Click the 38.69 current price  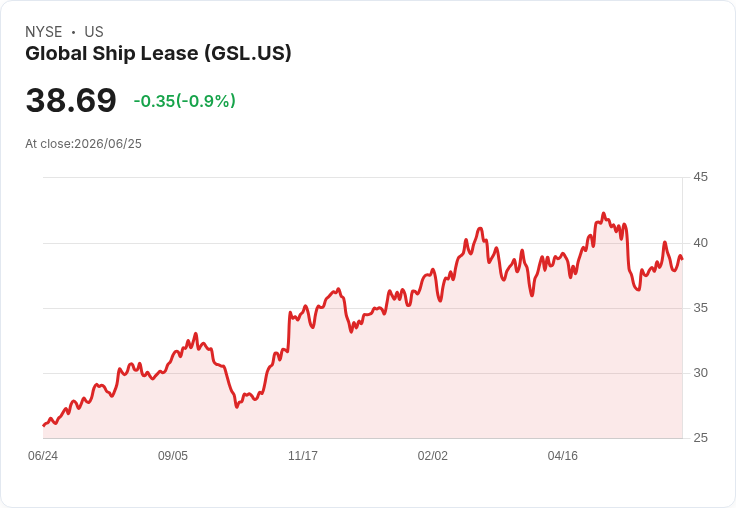pyautogui.click(x=71, y=100)
